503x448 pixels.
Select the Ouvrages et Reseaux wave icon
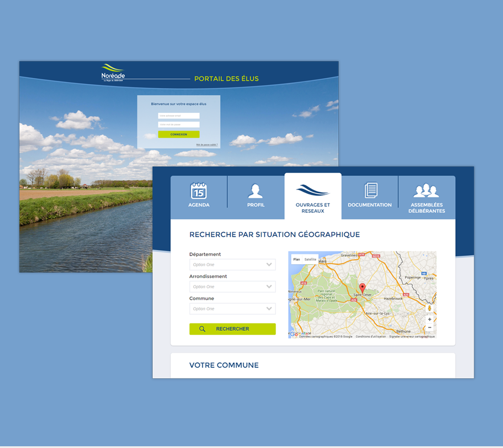click(313, 190)
